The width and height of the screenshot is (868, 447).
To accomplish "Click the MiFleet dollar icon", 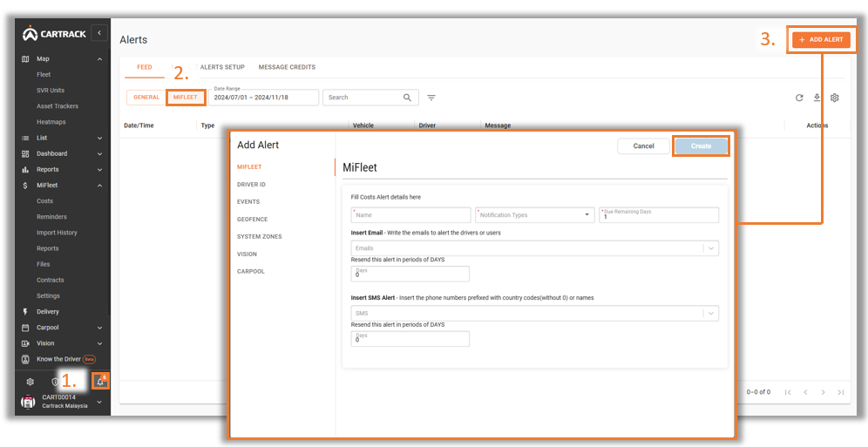I will coord(25,186).
